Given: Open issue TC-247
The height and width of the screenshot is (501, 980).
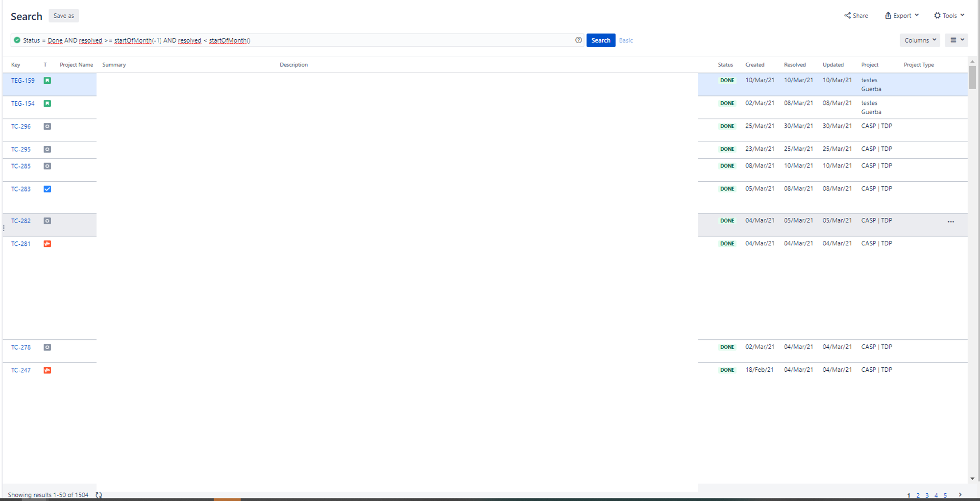Looking at the screenshot, I should pos(21,370).
